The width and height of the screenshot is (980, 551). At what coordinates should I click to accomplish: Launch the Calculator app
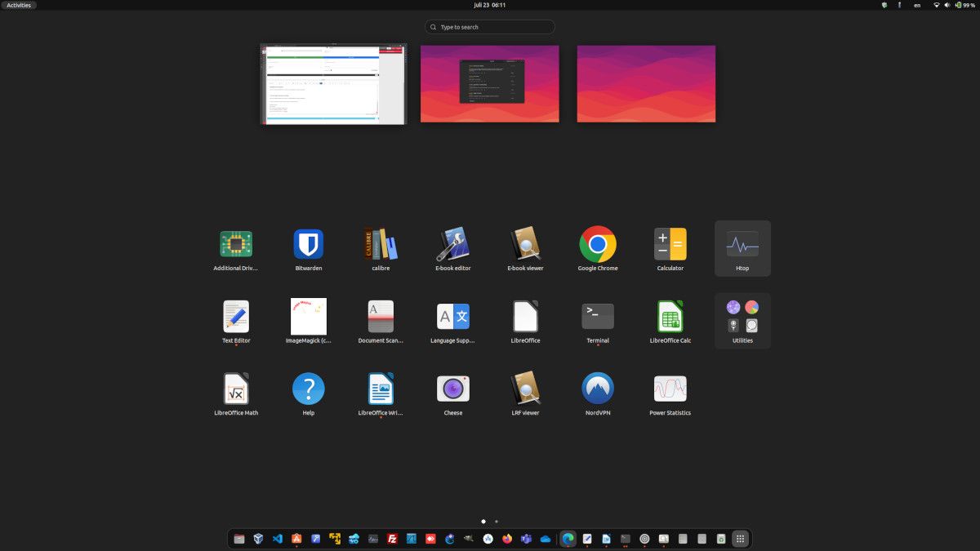point(670,242)
